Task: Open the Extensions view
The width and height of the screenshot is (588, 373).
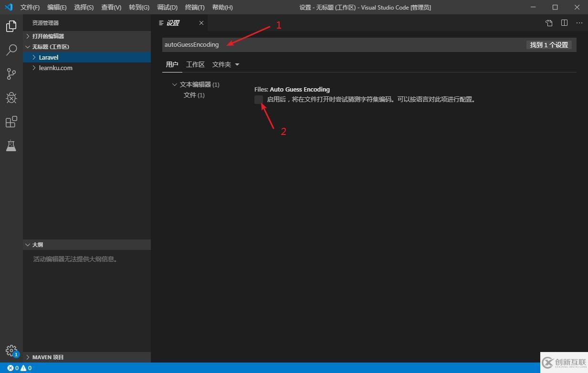Action: point(11,122)
